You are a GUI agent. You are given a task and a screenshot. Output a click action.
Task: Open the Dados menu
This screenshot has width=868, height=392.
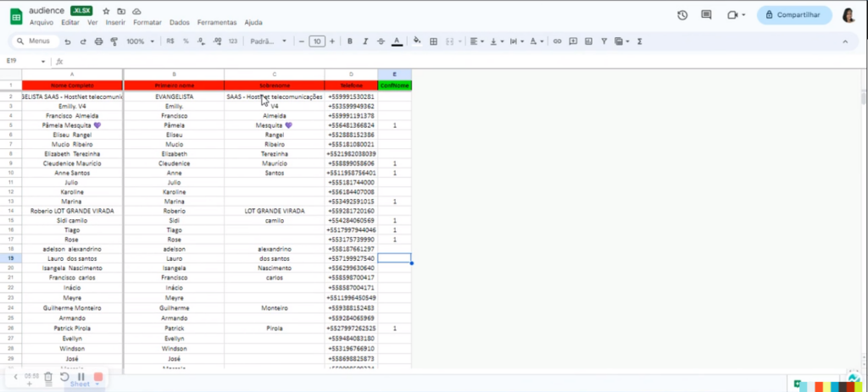(x=180, y=22)
